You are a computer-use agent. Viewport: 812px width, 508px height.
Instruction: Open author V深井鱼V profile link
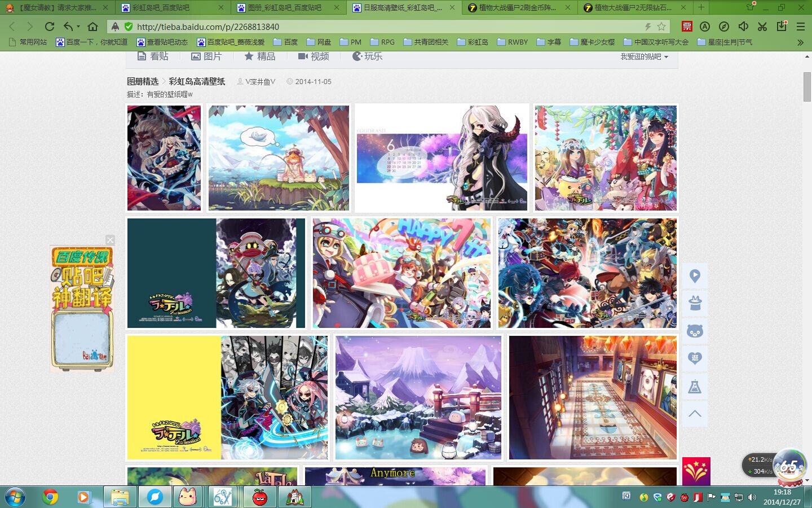pyautogui.click(x=260, y=81)
